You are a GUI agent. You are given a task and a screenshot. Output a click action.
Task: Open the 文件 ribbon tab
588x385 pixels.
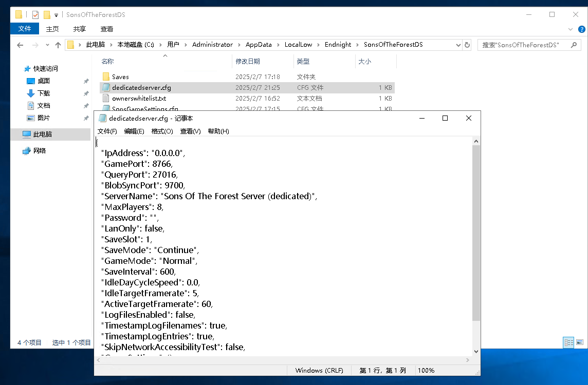pos(24,29)
